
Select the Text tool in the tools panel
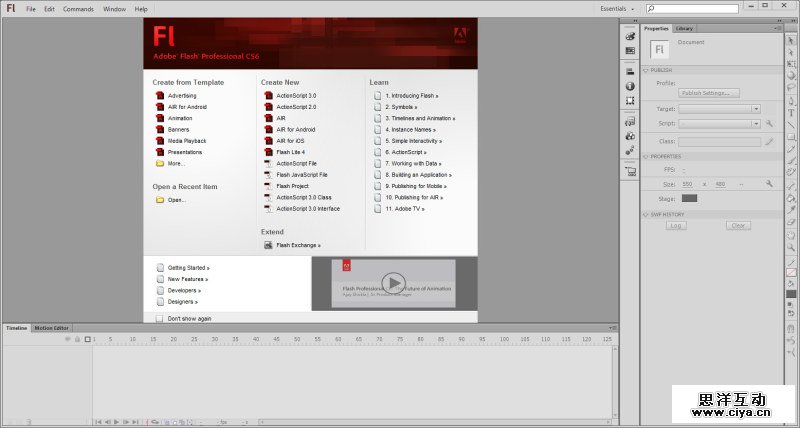pyautogui.click(x=791, y=113)
